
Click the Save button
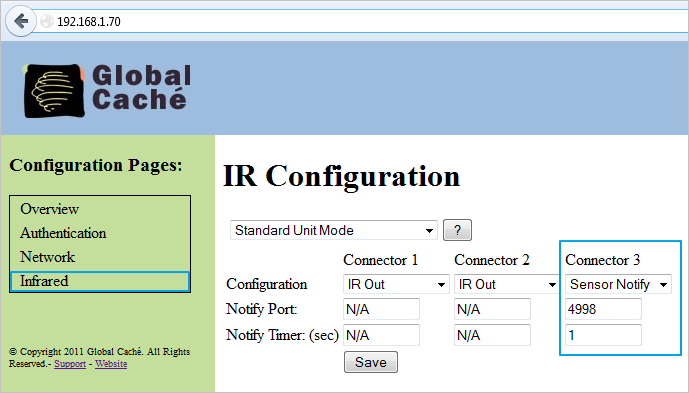[371, 362]
